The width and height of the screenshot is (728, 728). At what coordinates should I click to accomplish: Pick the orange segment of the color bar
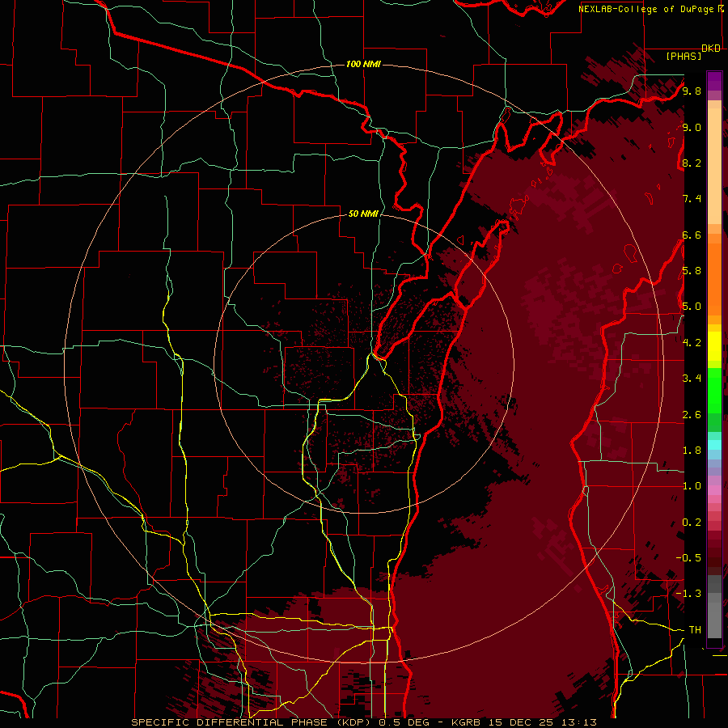pyautogui.click(x=714, y=278)
